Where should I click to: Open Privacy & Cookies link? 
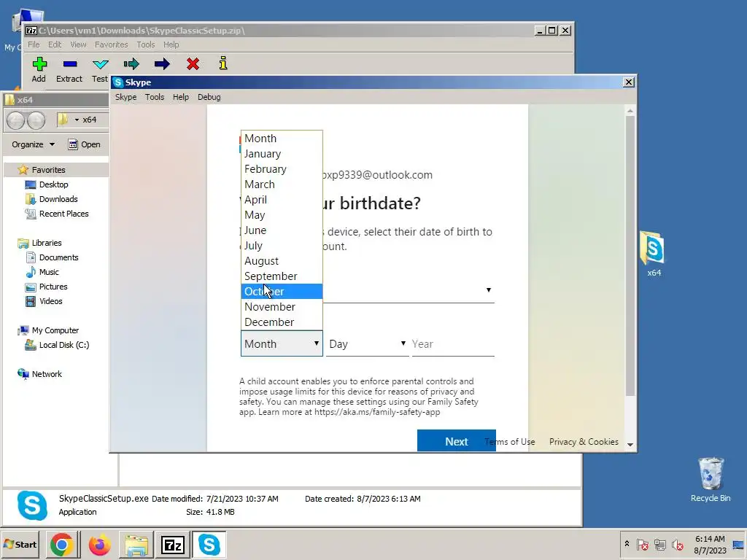pos(584,442)
